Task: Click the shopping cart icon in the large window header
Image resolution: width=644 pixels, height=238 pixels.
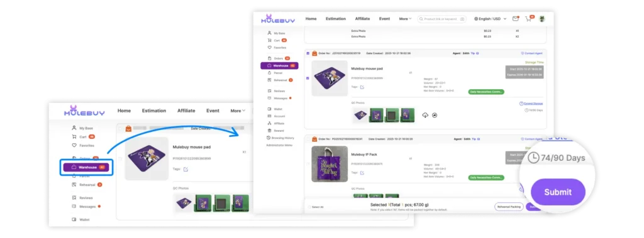Action: pyautogui.click(x=528, y=19)
